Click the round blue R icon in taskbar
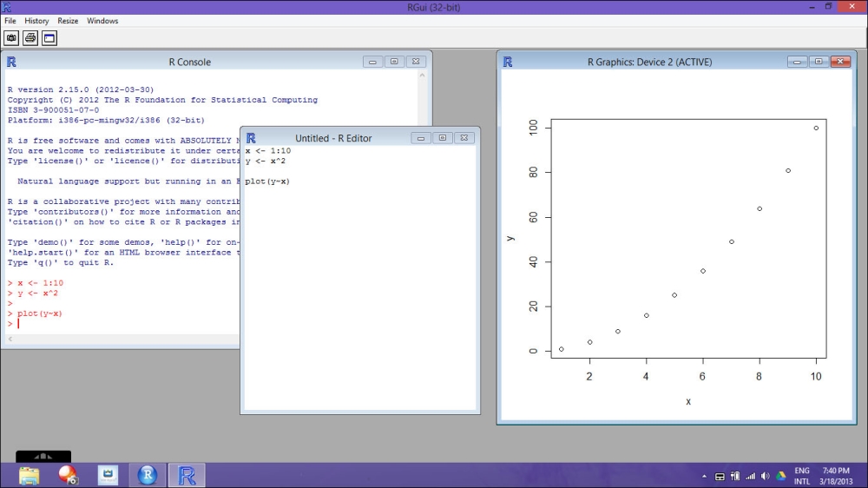 148,475
